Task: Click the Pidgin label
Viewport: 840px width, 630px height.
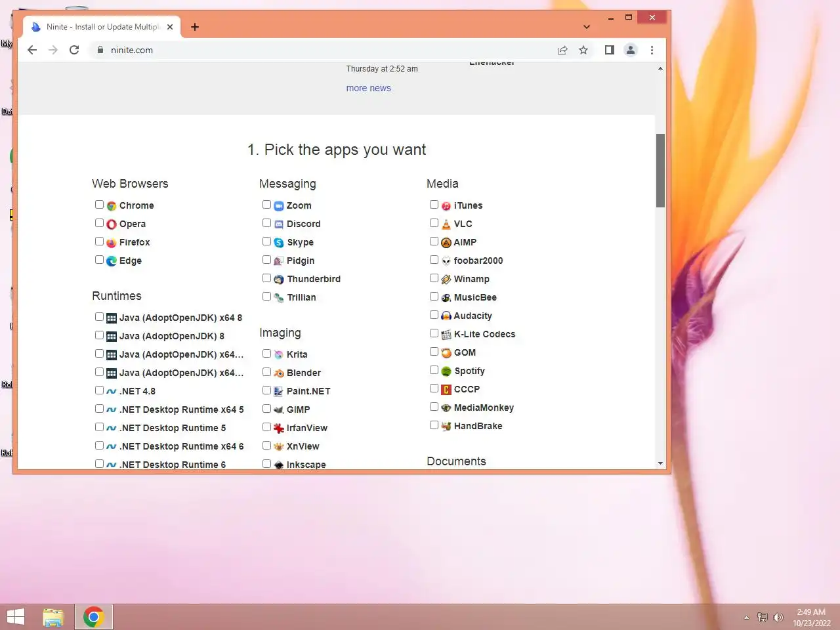Action: [301, 261]
